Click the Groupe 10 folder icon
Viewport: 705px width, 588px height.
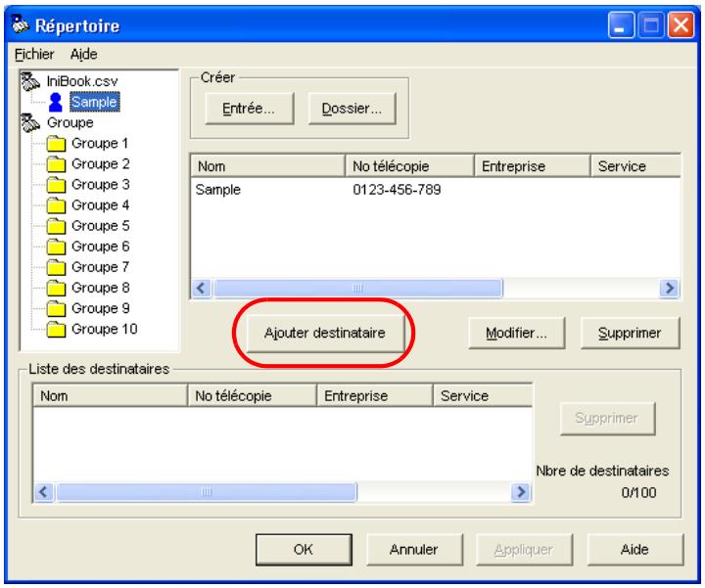coord(56,330)
